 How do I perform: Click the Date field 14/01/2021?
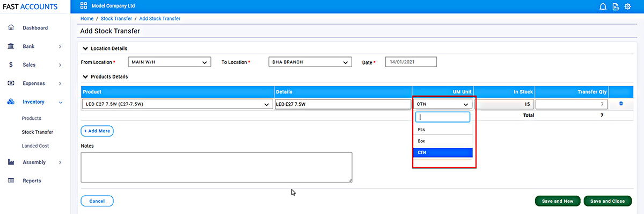click(411, 62)
